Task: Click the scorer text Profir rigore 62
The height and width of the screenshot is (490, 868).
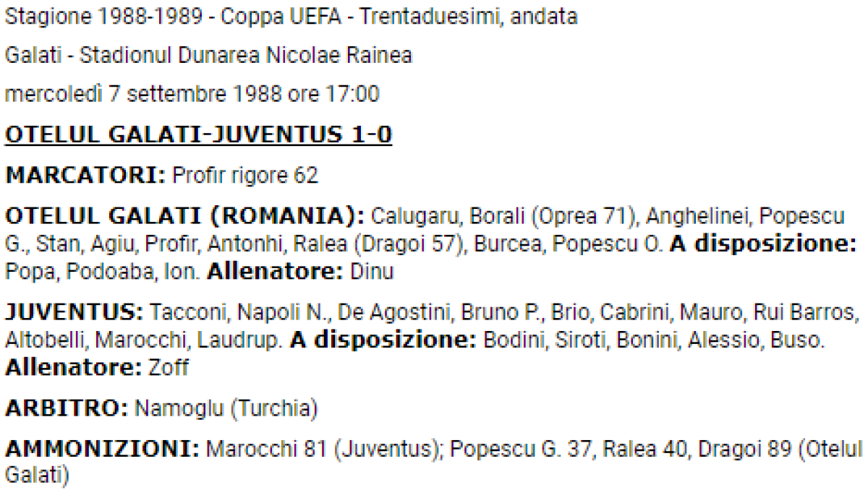Action: point(246,176)
